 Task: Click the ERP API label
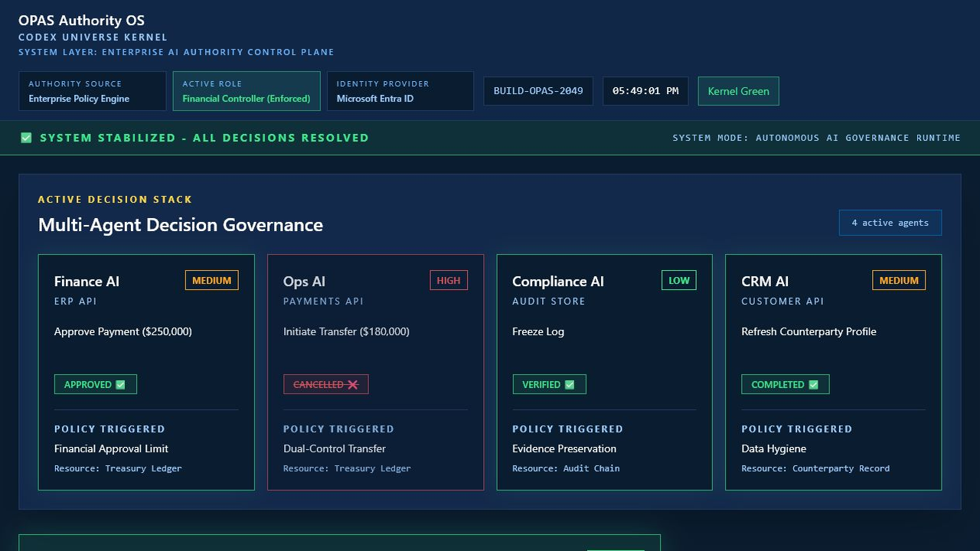[76, 302]
